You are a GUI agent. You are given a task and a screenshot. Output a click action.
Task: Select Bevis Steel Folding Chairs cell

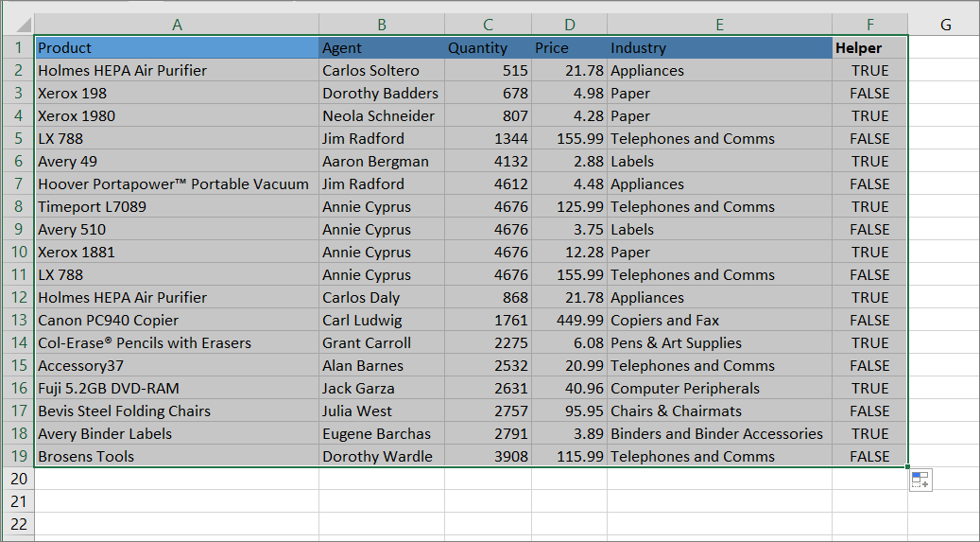177,411
